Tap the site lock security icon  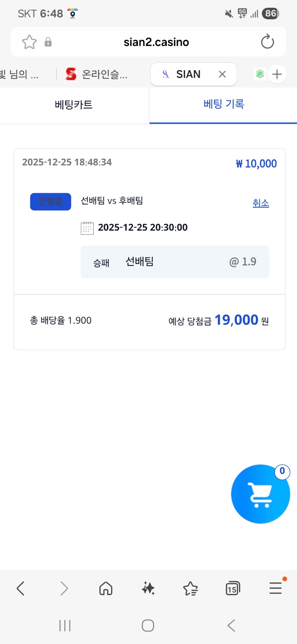48,42
